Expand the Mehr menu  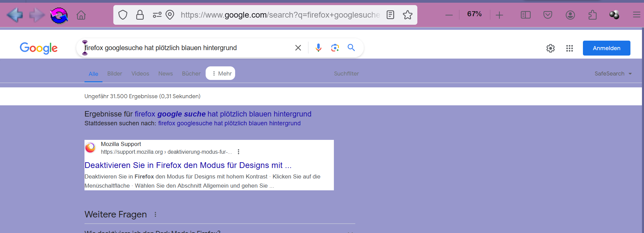(x=221, y=73)
